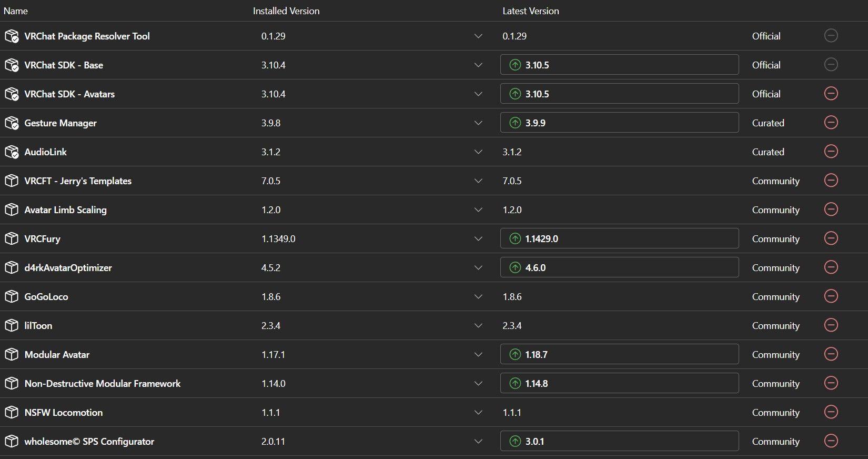Open version dropdown for Modular Avatar
This screenshot has height=459, width=868.
pos(478,355)
